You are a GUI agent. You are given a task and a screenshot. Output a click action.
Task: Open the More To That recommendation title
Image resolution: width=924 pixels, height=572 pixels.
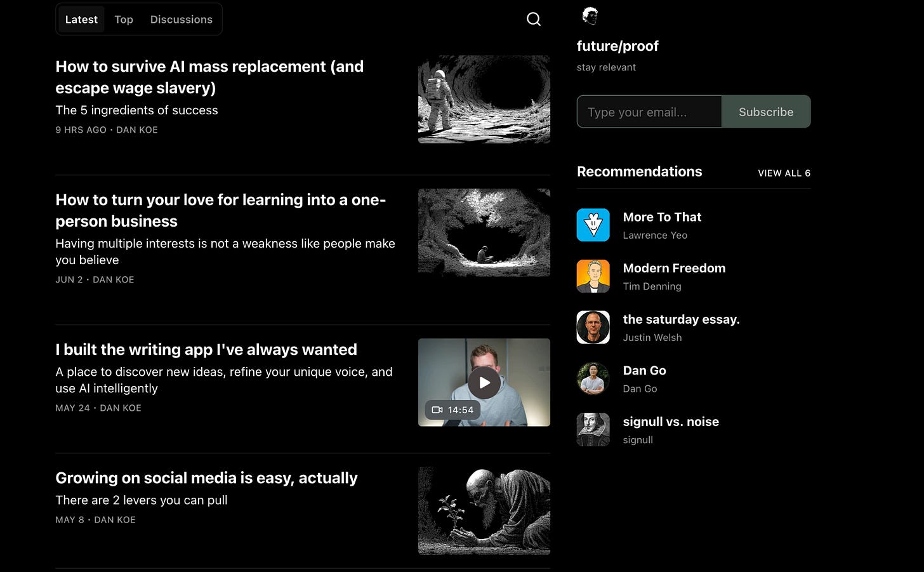coord(662,217)
